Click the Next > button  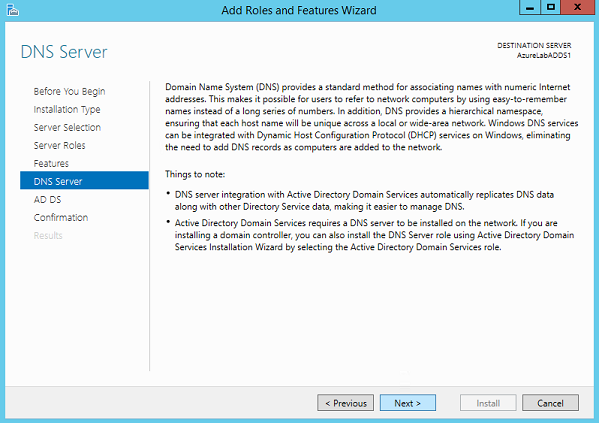pyautogui.click(x=408, y=403)
